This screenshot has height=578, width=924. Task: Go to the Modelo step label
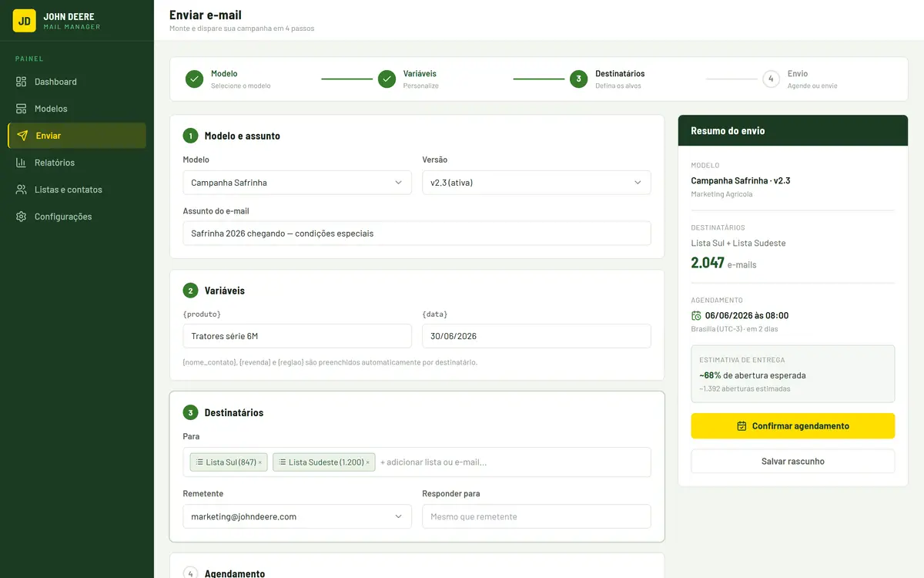224,74
